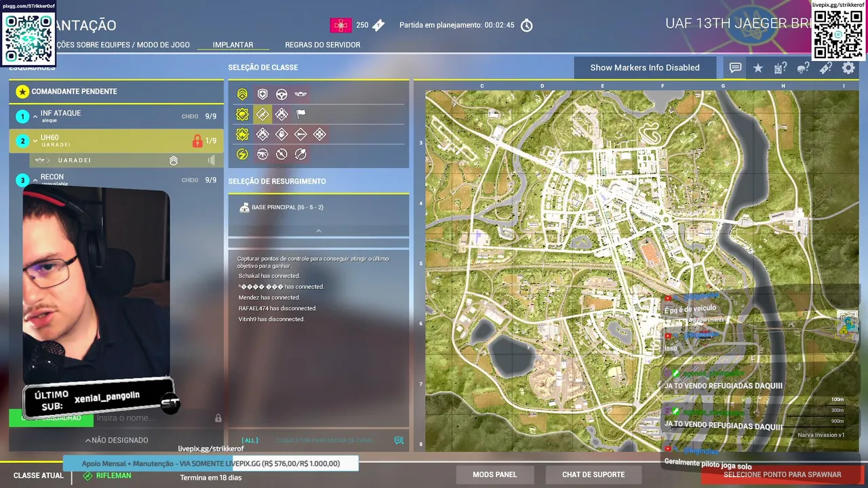Choose the shovel sapper class icon

pos(300,155)
